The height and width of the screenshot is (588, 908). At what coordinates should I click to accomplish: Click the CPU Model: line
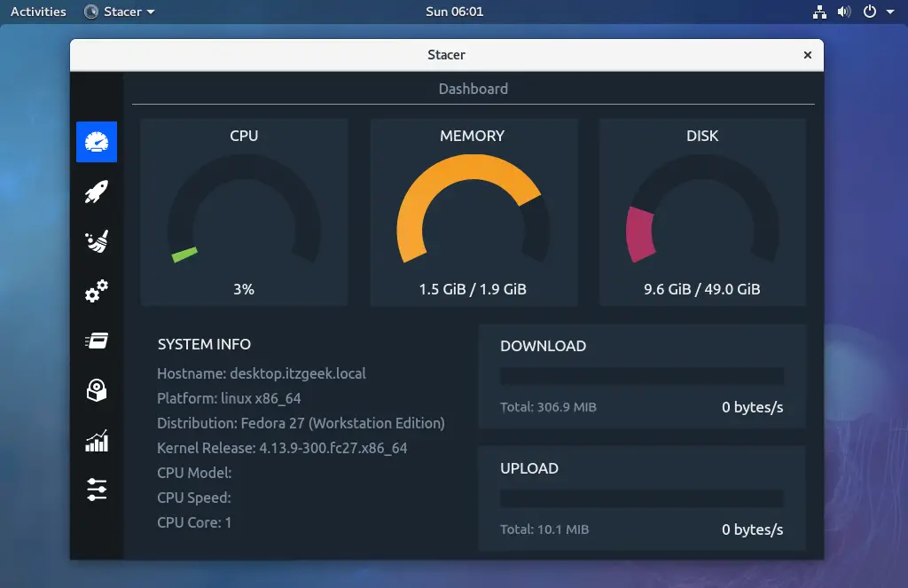[194, 473]
